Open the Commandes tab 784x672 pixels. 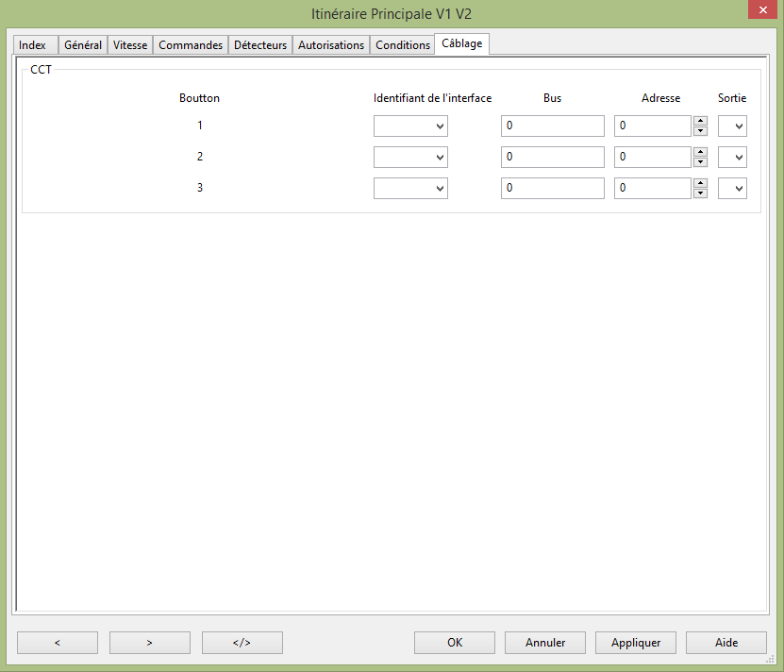(191, 45)
